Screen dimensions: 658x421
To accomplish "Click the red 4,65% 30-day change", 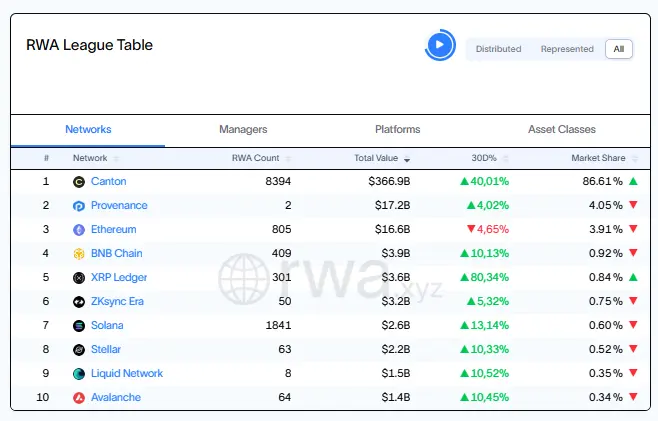I will [493, 229].
